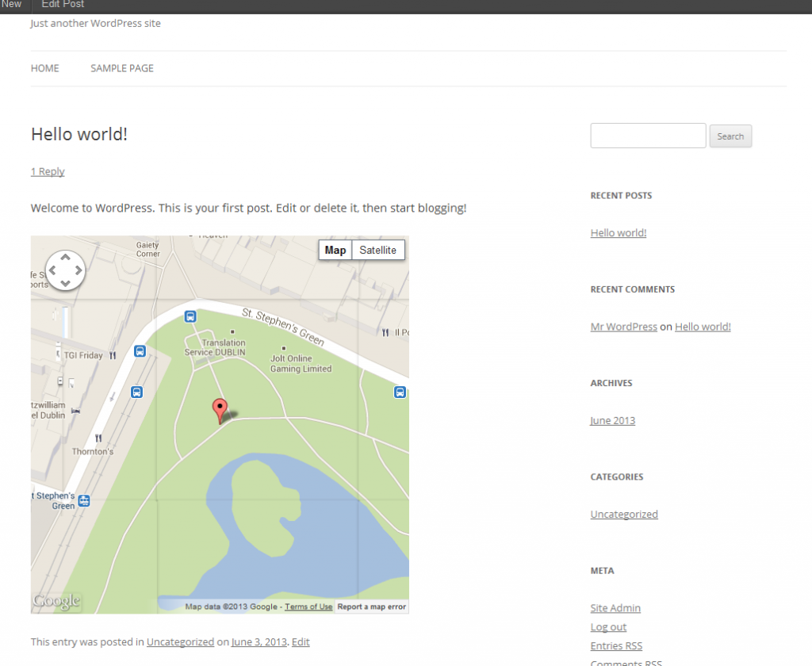Click the bus icon near Translation Service DUBLIN

pyautogui.click(x=190, y=316)
